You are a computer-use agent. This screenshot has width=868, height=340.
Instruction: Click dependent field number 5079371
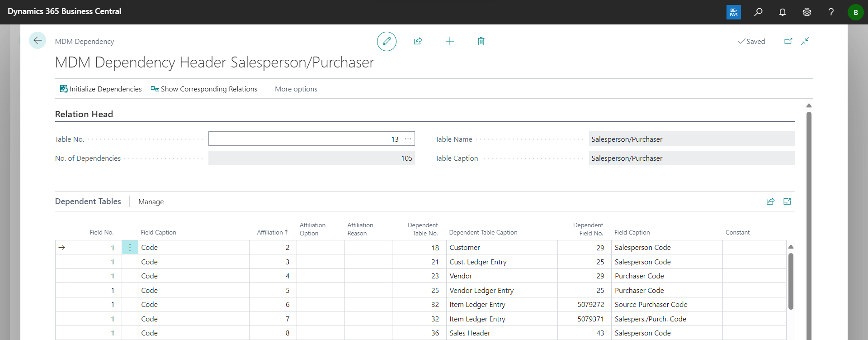(585, 319)
